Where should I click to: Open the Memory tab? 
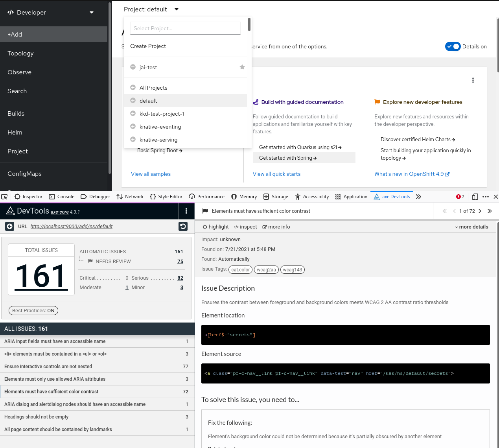(x=244, y=197)
